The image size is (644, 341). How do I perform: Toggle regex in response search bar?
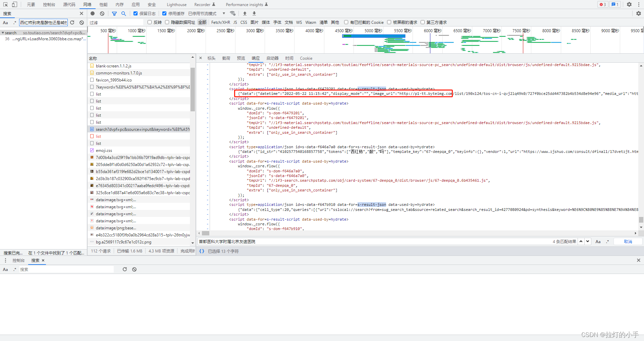point(607,241)
